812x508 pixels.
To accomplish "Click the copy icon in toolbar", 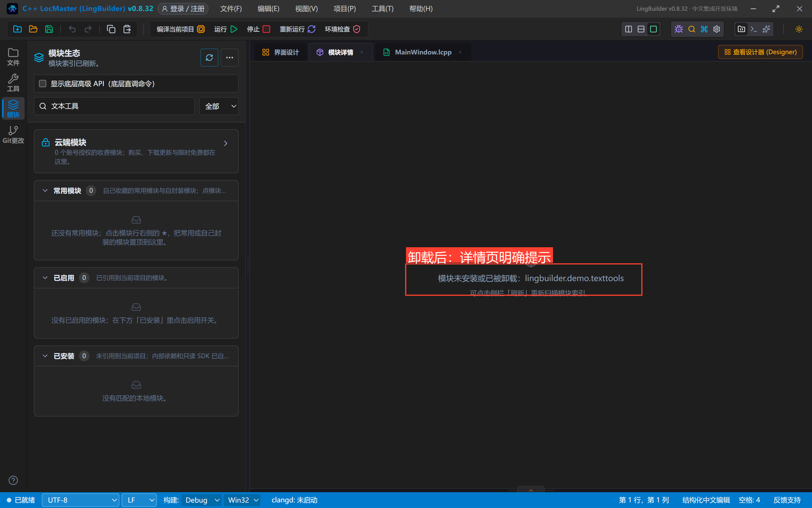I will point(111,29).
